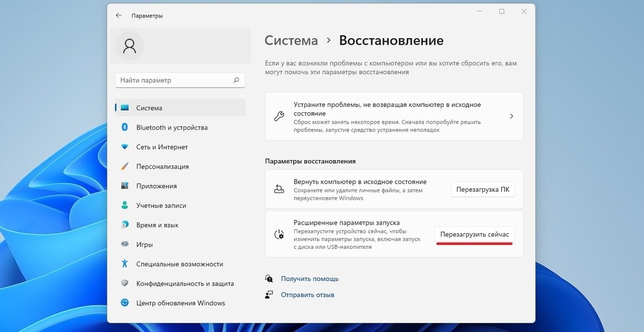
Task: Click the wrench troubleshoot icon
Action: coord(279,116)
